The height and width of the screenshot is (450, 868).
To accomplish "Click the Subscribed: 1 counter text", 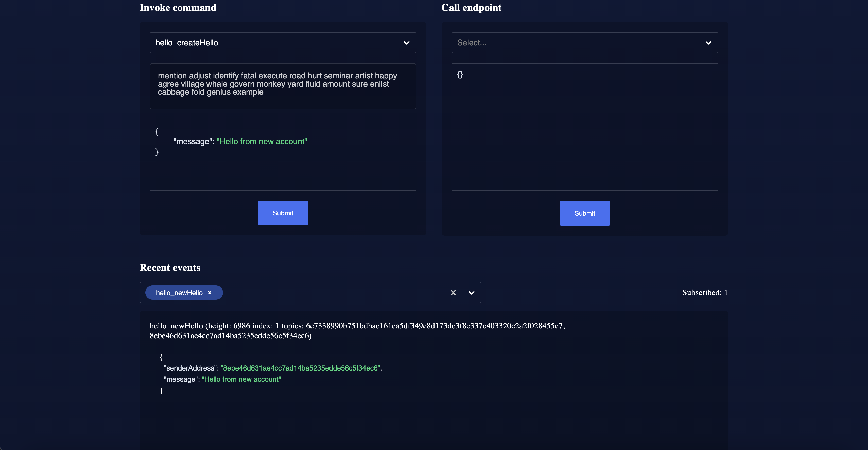I will (705, 293).
